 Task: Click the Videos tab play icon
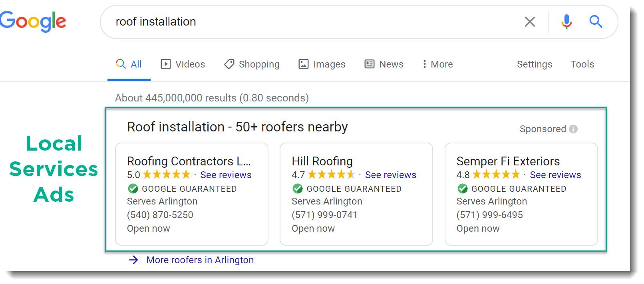tap(166, 64)
